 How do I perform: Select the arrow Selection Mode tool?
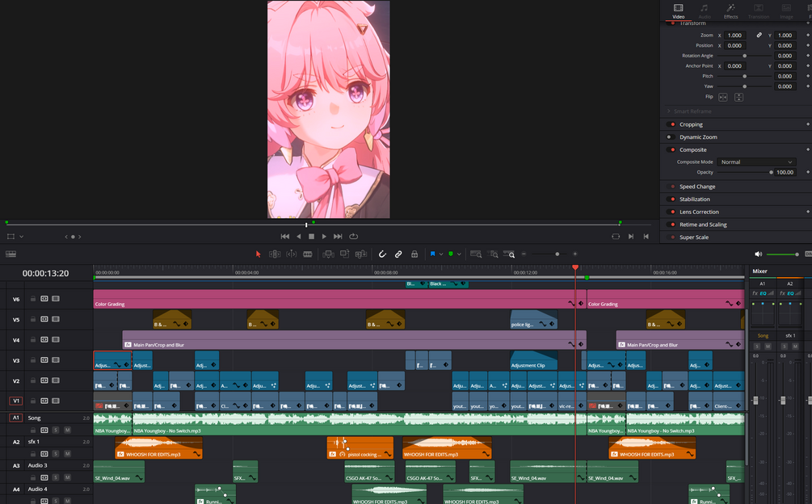click(257, 254)
